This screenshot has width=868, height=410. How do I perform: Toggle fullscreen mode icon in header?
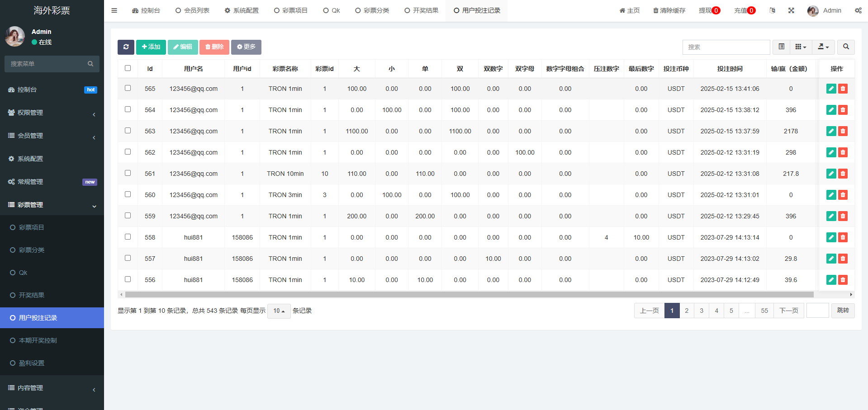(x=791, y=10)
